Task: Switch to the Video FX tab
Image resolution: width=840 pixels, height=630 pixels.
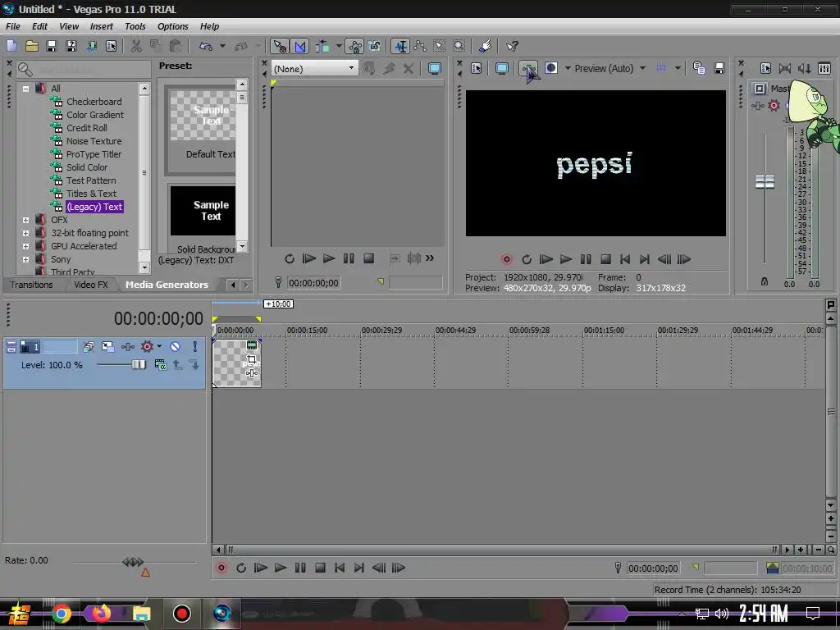Action: point(90,285)
